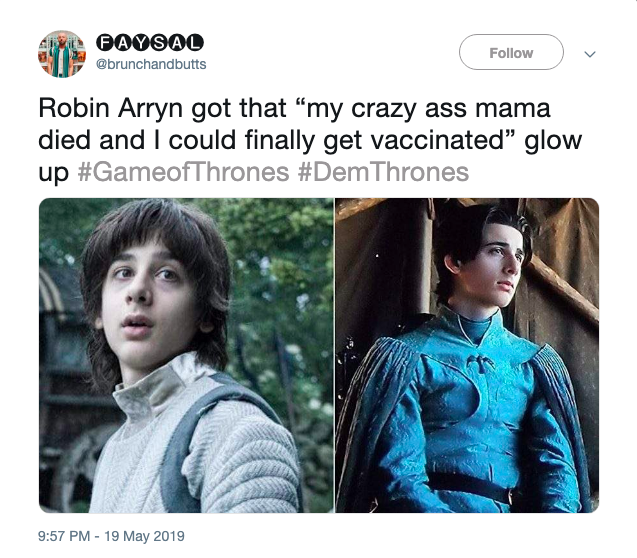Screen dimensions: 637x558
Task: Open the #GameofThrones hashtag
Action: tap(183, 172)
